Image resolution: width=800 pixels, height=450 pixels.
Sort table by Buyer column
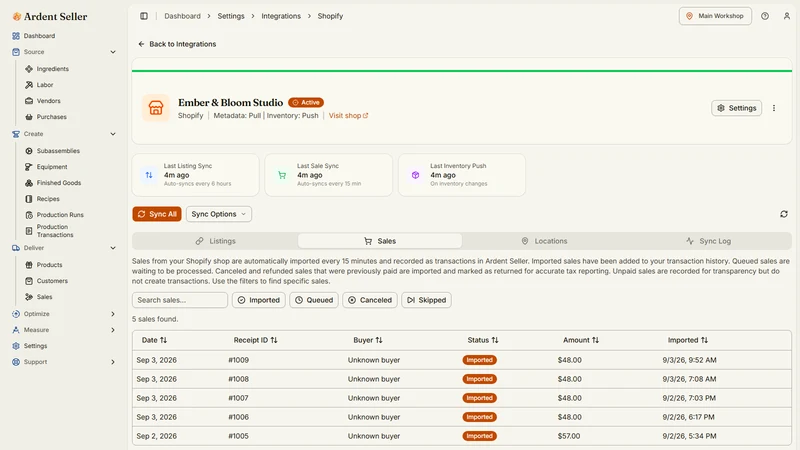point(368,340)
